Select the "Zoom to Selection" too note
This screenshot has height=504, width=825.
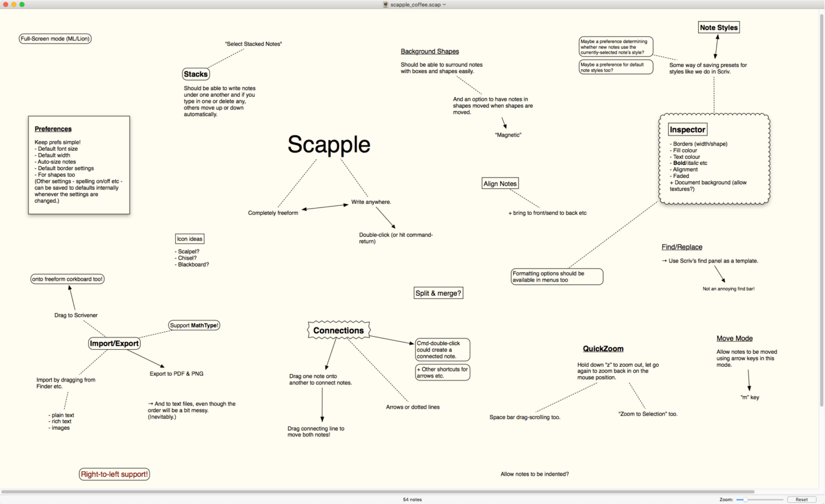click(x=648, y=414)
